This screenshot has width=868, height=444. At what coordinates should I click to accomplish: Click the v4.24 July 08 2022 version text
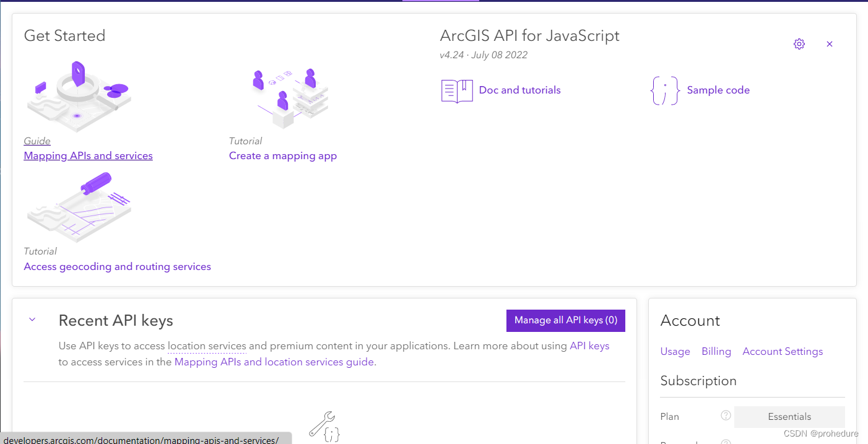point(484,54)
